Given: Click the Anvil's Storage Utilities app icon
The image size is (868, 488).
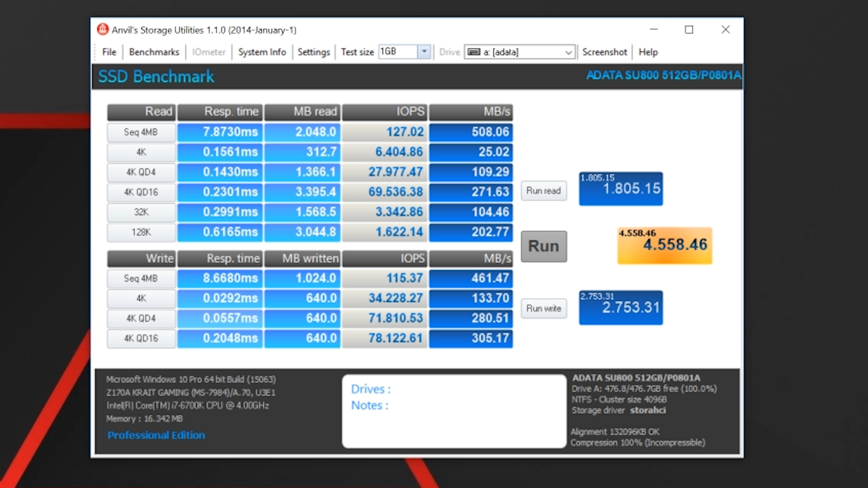Looking at the screenshot, I should [103, 29].
